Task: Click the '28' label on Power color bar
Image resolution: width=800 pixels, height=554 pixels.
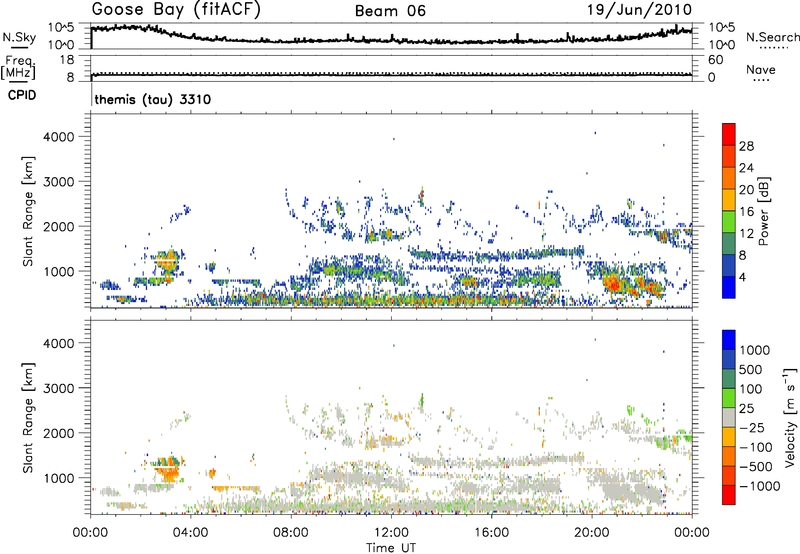Action: 746,146
